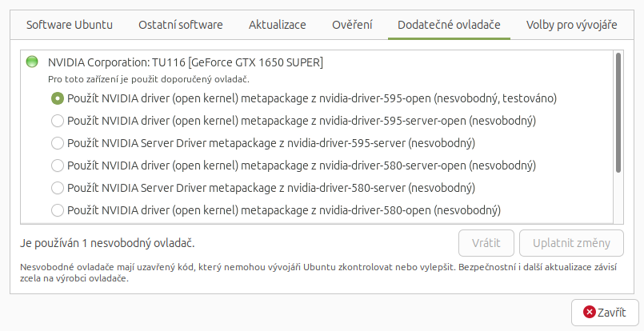Switch to Ostatní software tab

tap(181, 25)
